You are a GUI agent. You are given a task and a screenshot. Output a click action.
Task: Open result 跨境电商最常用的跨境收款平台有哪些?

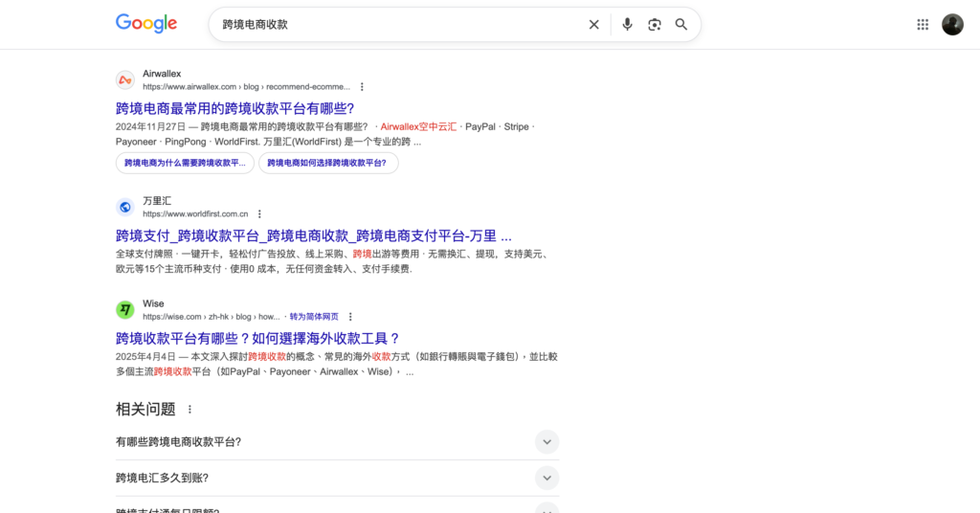235,108
